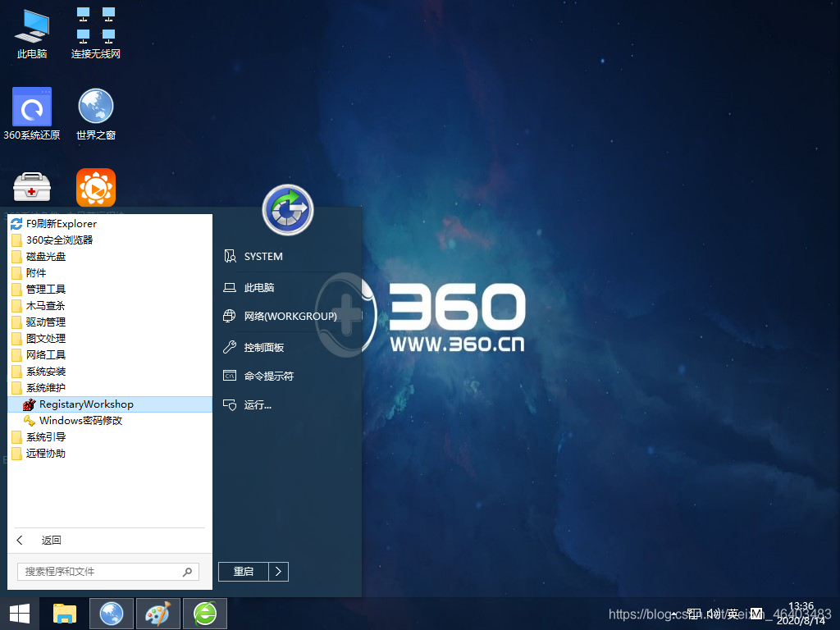
Task: Open 控制面板
Action: click(x=254, y=347)
